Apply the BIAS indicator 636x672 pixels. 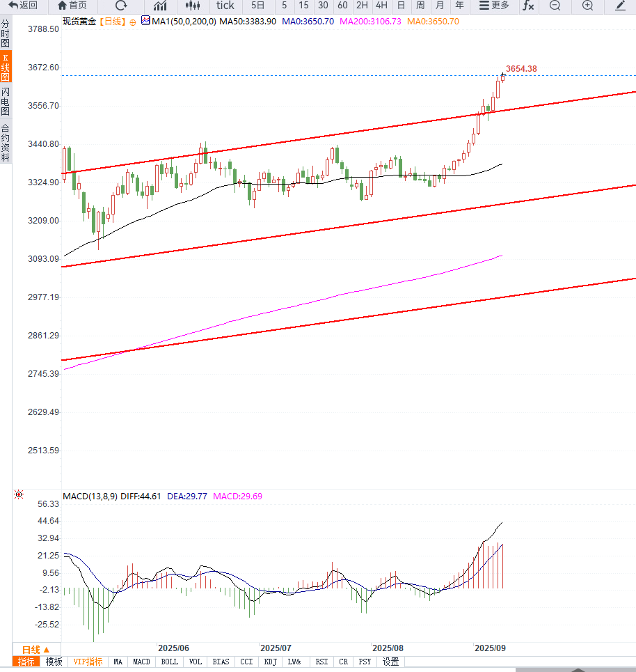click(x=221, y=662)
